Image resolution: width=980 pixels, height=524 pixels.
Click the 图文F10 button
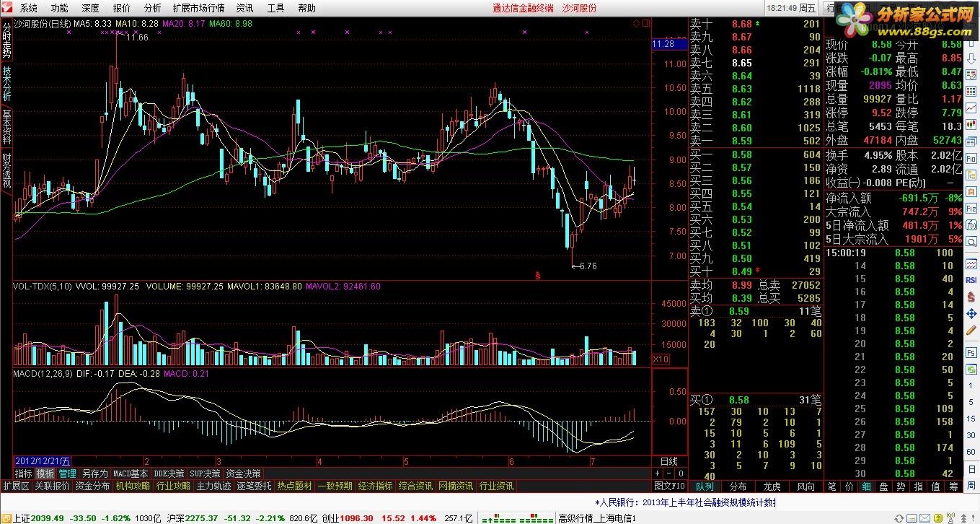click(669, 486)
